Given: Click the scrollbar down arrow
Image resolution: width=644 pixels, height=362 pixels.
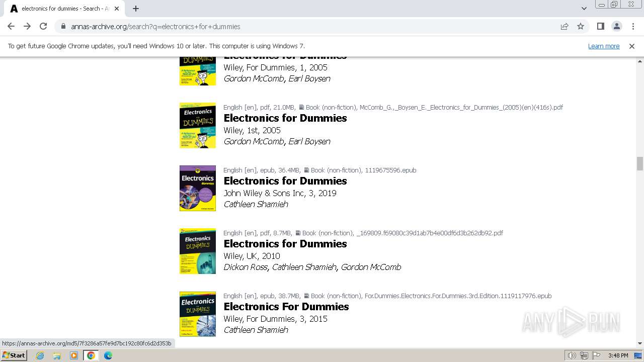Looking at the screenshot, I should point(639,343).
